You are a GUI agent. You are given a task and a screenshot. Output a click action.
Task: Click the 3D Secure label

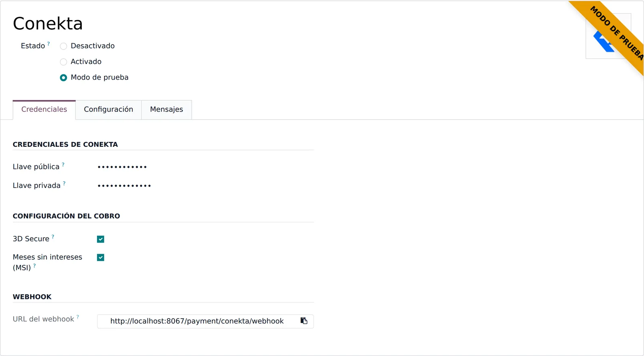coord(31,239)
